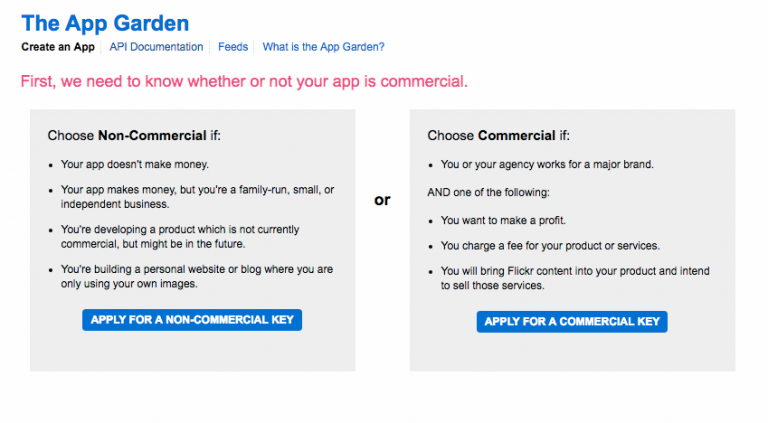Open the API Documentation link

click(x=156, y=47)
